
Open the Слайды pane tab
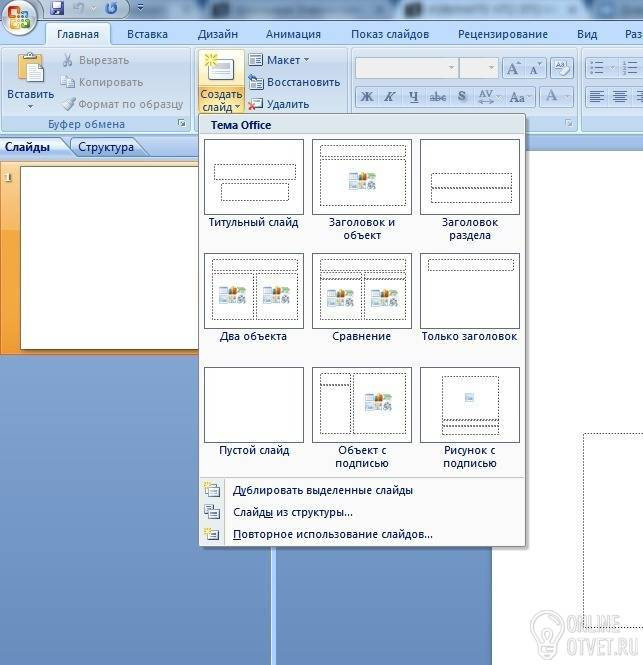tap(28, 147)
